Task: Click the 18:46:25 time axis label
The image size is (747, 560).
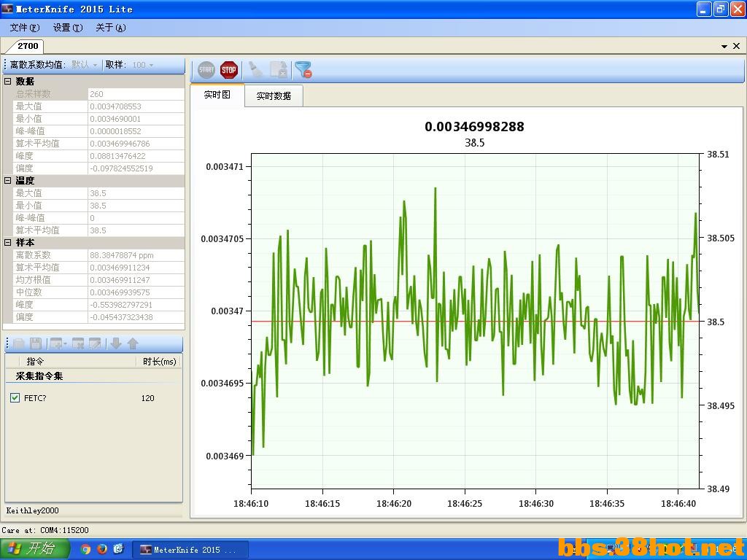Action: click(465, 503)
